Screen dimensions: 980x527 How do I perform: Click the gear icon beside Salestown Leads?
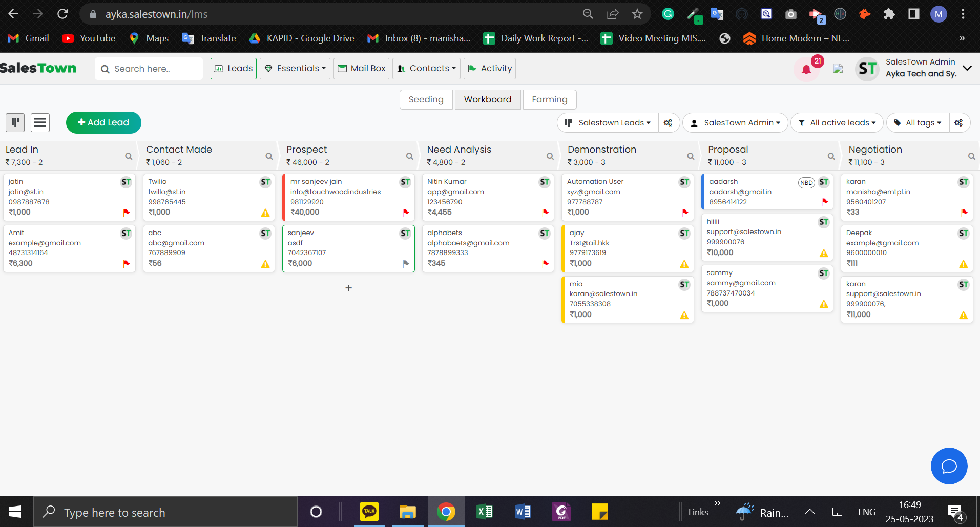669,122
